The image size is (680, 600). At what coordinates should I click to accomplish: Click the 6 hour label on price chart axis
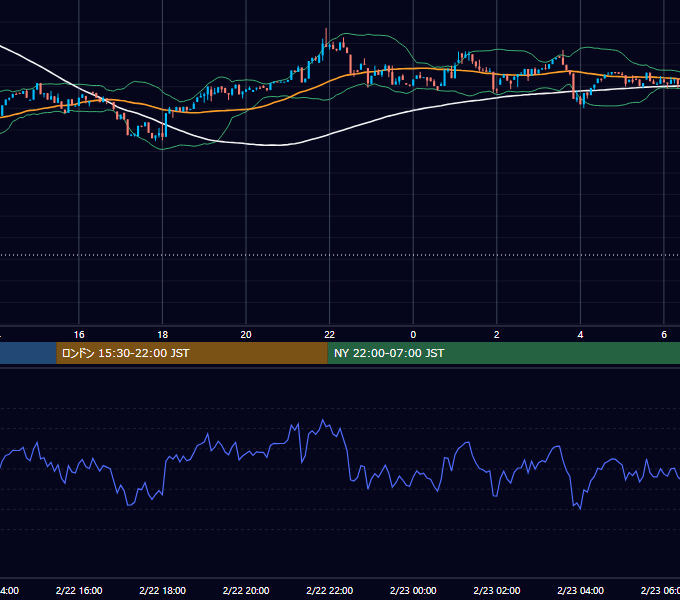click(x=664, y=335)
